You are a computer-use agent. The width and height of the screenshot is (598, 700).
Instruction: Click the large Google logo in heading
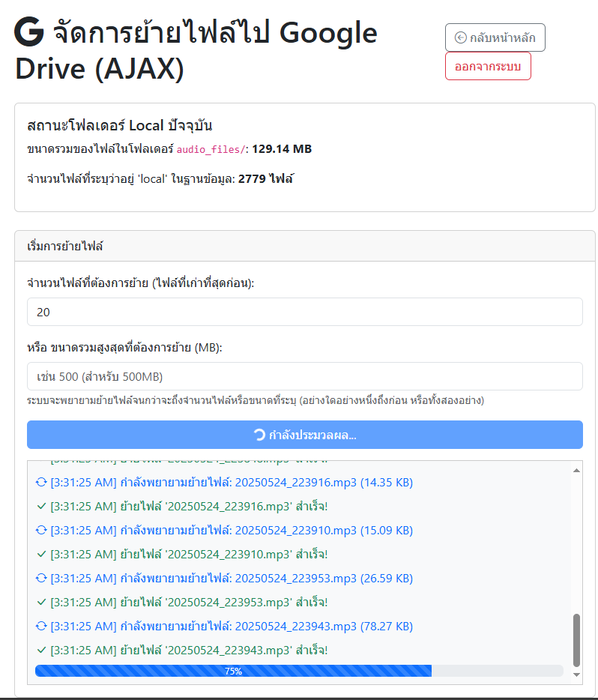coord(30,33)
